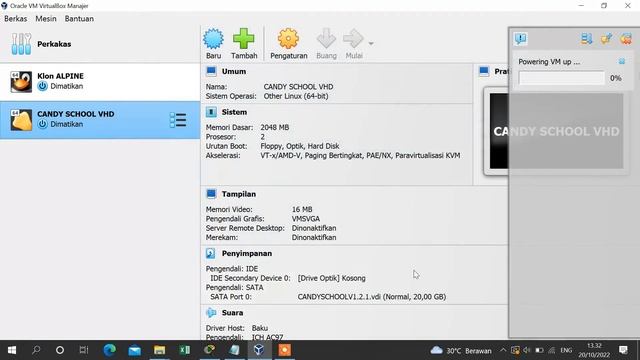Screen dimensions: 640x360
Task: Open the Mesin menu
Action: click(x=46, y=19)
